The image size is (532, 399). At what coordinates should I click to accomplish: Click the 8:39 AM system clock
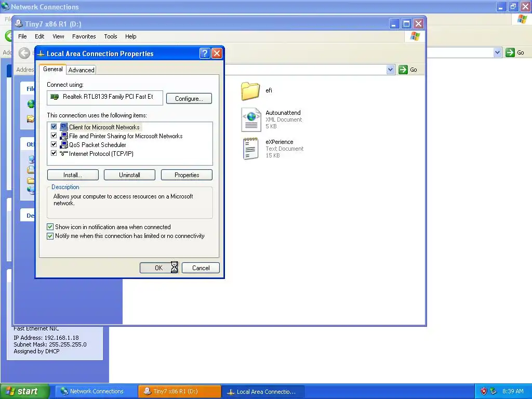tap(513, 391)
